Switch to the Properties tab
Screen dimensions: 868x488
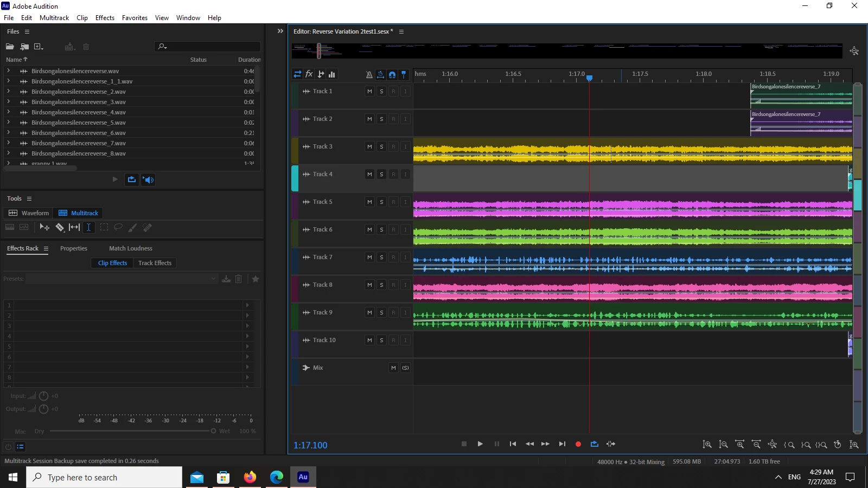(74, 248)
